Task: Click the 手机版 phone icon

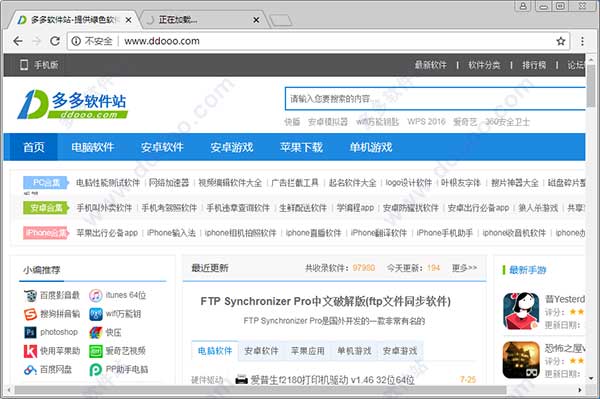Action: click(24, 65)
